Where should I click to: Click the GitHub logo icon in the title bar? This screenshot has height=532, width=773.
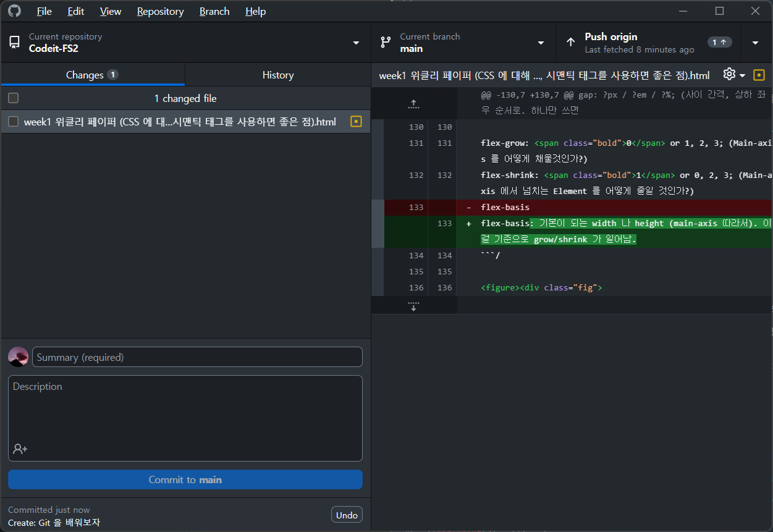point(14,11)
